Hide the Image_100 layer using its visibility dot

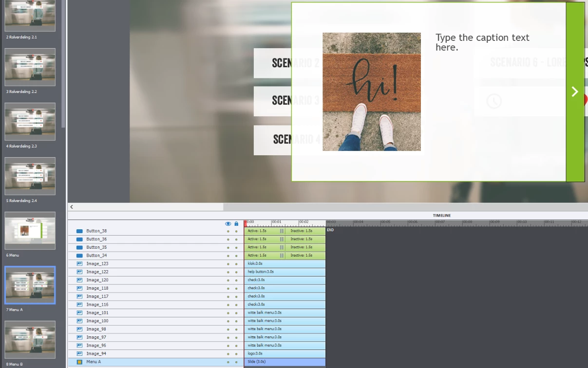(228, 321)
